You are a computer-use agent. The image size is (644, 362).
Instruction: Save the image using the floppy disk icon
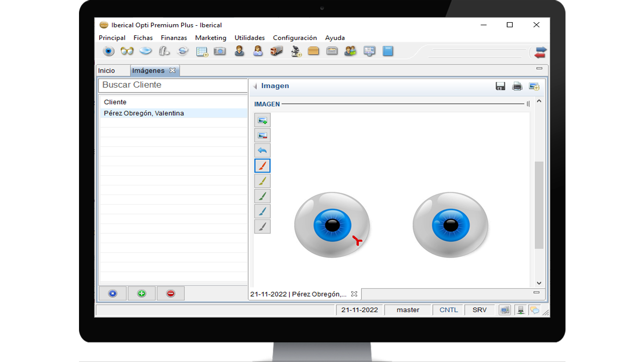pos(500,86)
